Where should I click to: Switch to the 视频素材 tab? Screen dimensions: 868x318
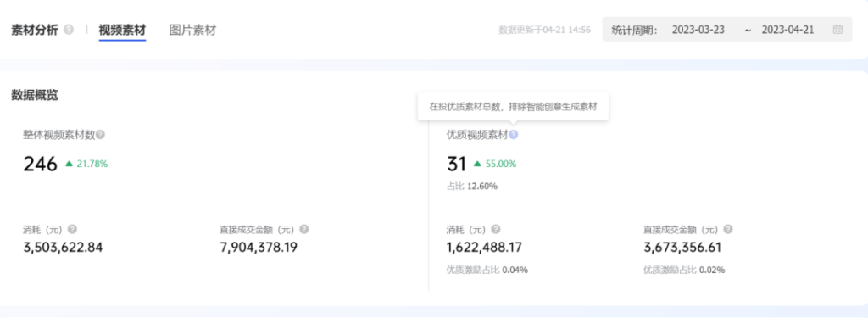(x=122, y=30)
